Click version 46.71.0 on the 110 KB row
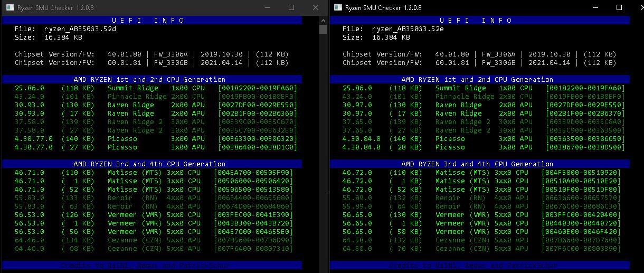 30,173
